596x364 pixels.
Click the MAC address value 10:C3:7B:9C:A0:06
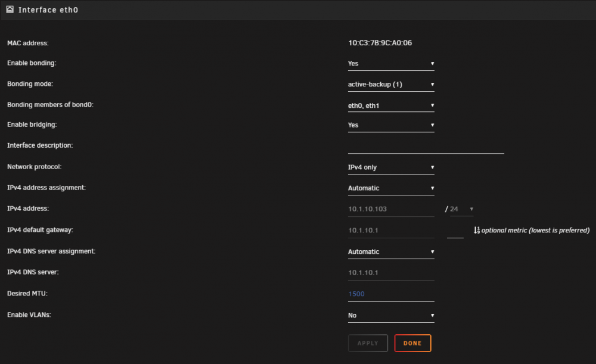tap(380, 43)
